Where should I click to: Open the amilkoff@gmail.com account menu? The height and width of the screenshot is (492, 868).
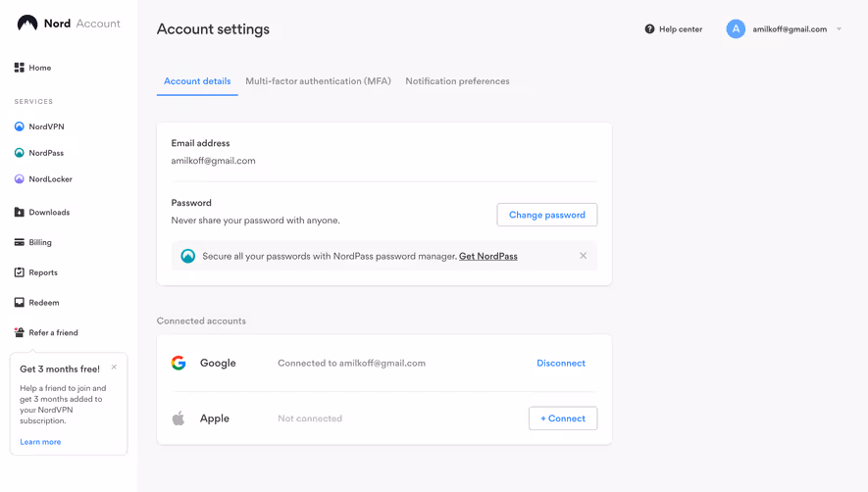pyautogui.click(x=790, y=28)
